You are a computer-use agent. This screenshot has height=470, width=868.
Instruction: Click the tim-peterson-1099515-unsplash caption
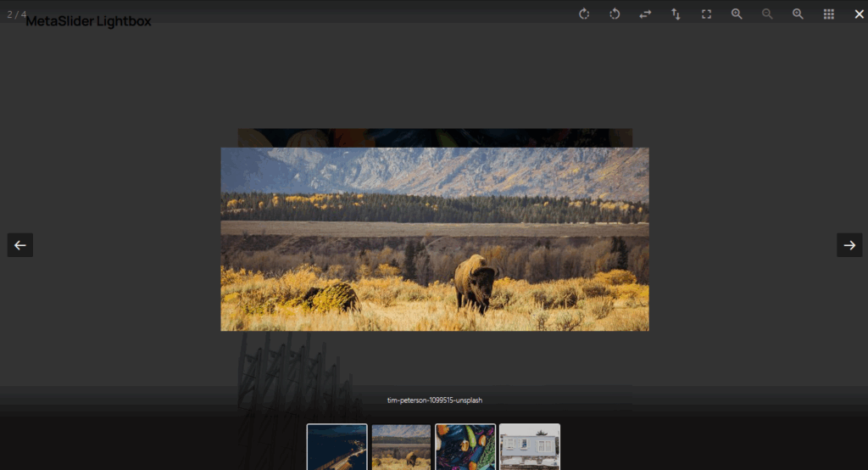(x=435, y=400)
